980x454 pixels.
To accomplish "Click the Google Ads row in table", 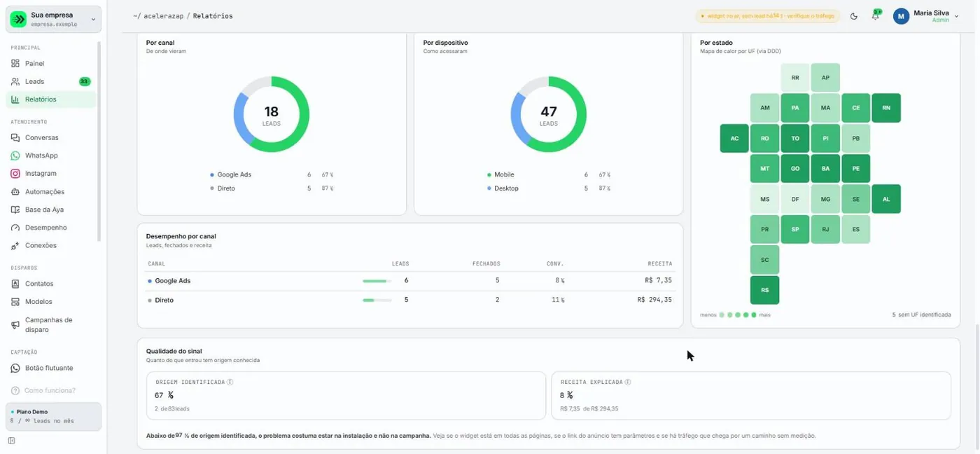I will click(409, 281).
